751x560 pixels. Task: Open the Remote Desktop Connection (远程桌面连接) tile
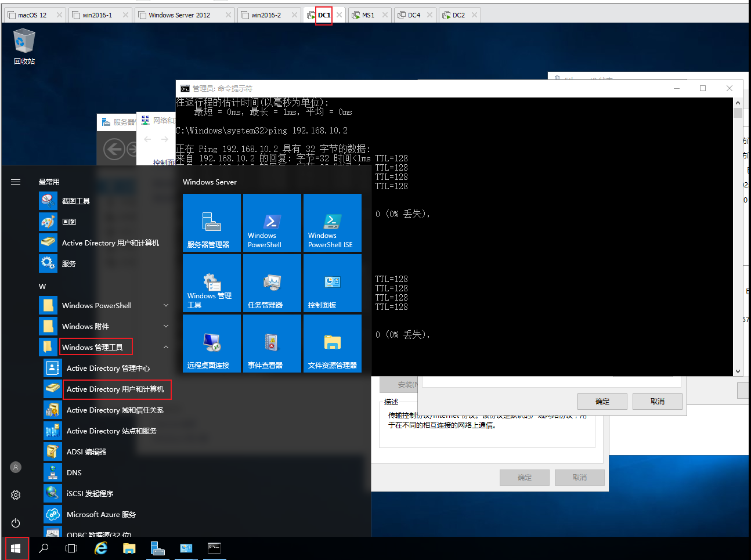212,344
